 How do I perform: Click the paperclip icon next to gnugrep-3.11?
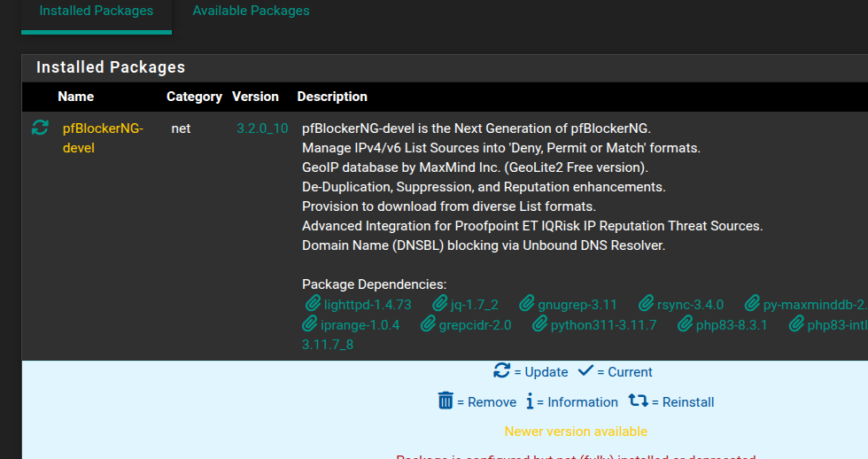(526, 303)
